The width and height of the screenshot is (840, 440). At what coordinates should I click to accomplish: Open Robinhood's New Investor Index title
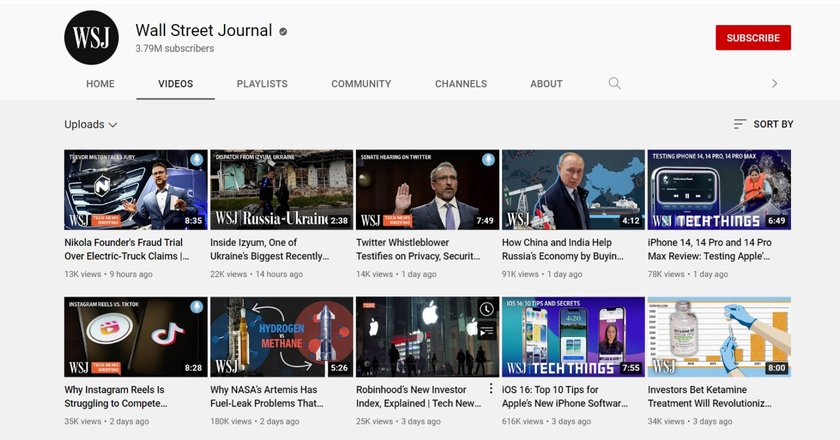[419, 397]
